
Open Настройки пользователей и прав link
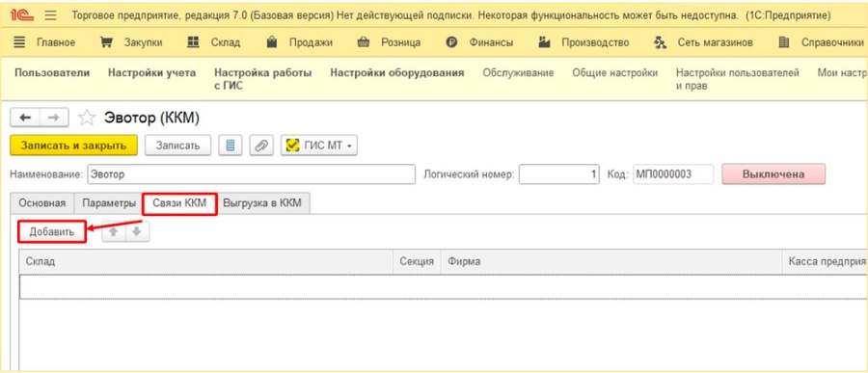point(738,79)
